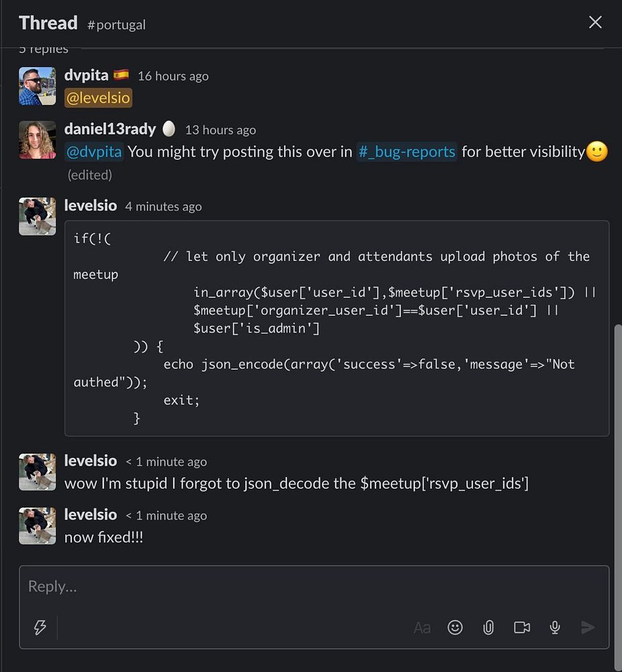Send the reply with the arrow icon
Viewport: 622px width, 672px height.
588,628
